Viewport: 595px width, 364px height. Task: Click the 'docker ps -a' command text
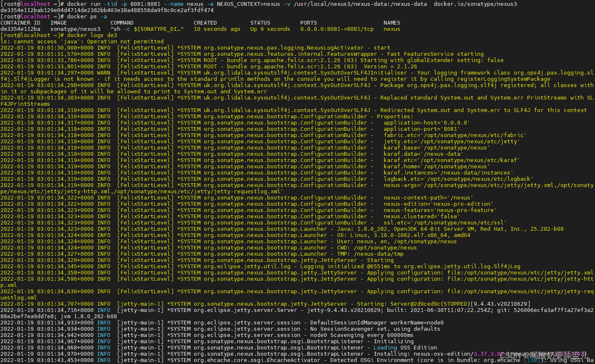[x=87, y=17]
